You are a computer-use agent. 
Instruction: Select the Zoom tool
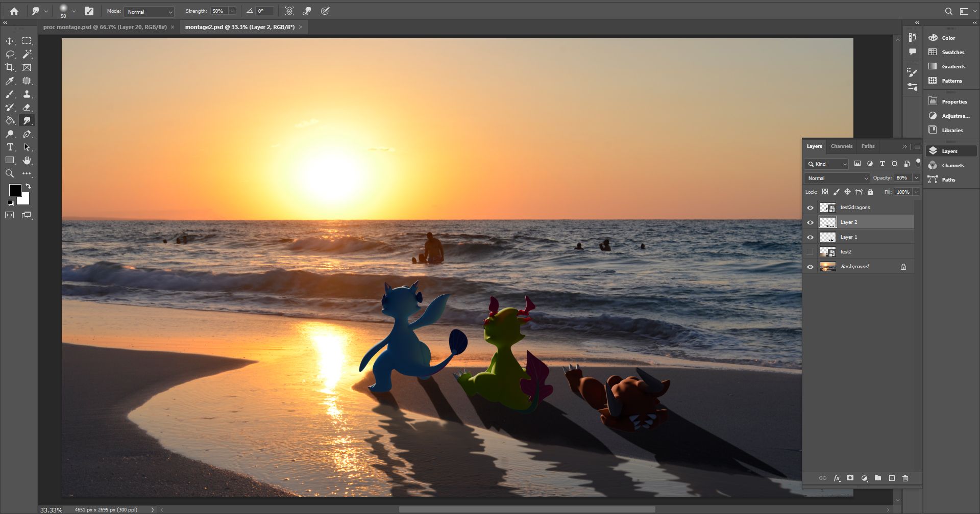(10, 174)
